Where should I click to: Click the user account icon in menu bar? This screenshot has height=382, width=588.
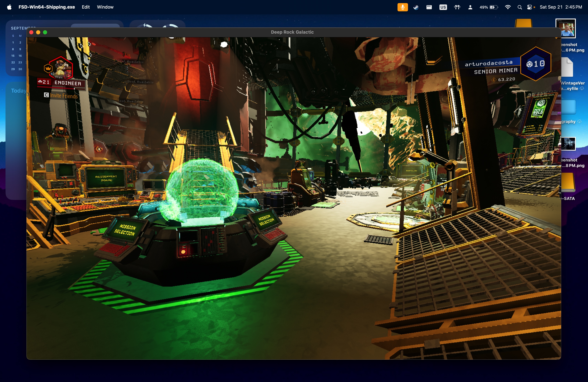(x=470, y=7)
